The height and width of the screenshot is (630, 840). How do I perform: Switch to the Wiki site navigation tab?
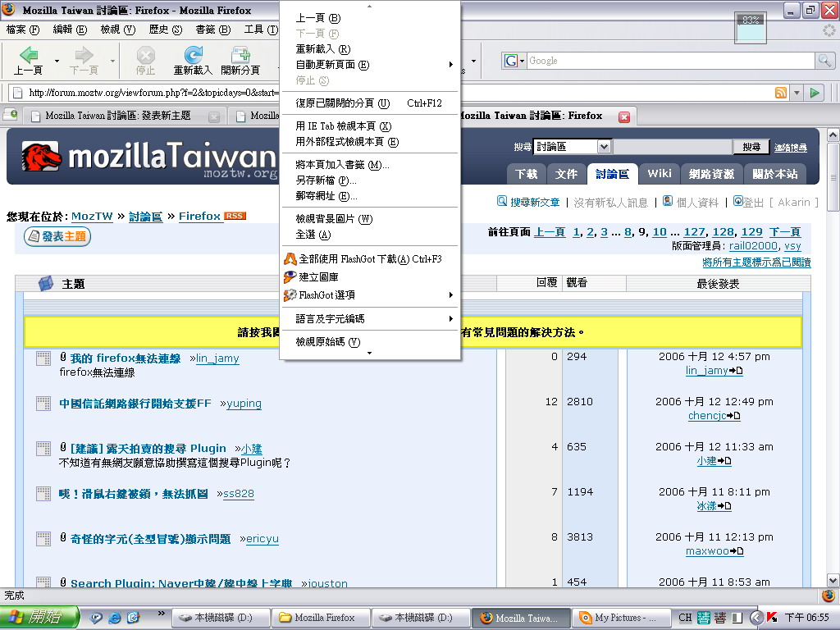pos(659,173)
